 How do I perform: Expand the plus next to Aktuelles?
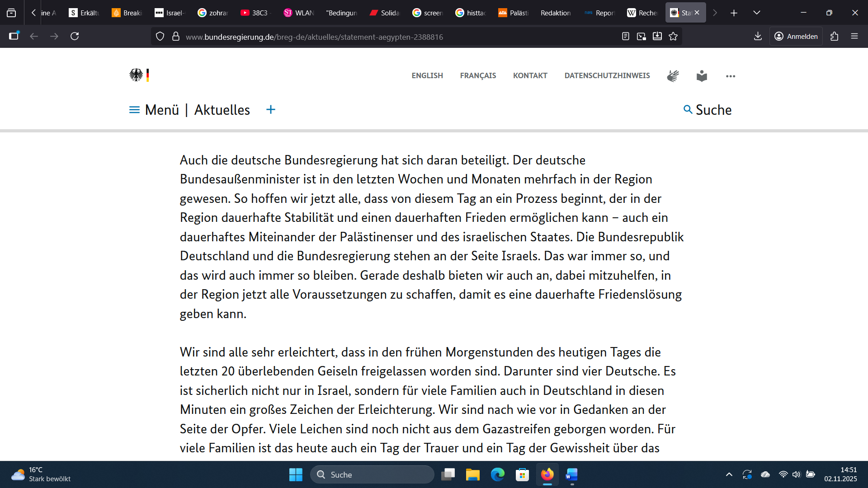tap(270, 109)
